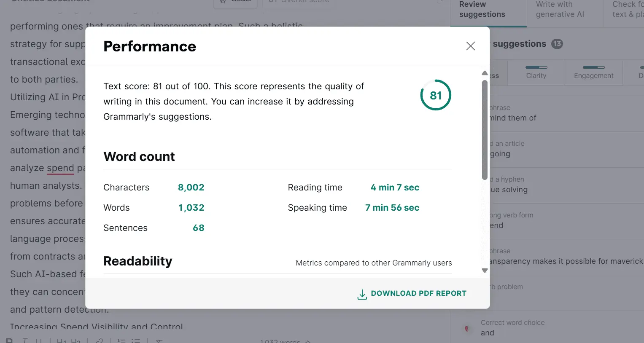The height and width of the screenshot is (343, 644).
Task: Click the download icon beside PDF report
Action: (362, 294)
